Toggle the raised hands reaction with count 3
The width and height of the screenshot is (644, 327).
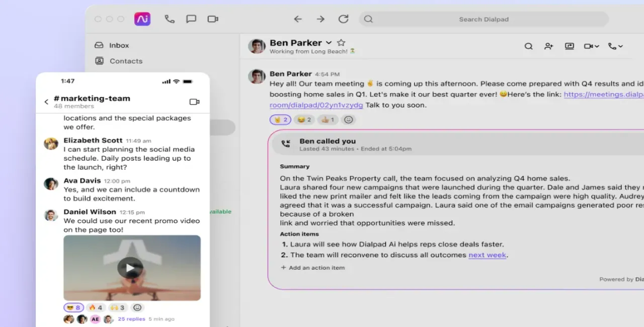[x=117, y=307]
